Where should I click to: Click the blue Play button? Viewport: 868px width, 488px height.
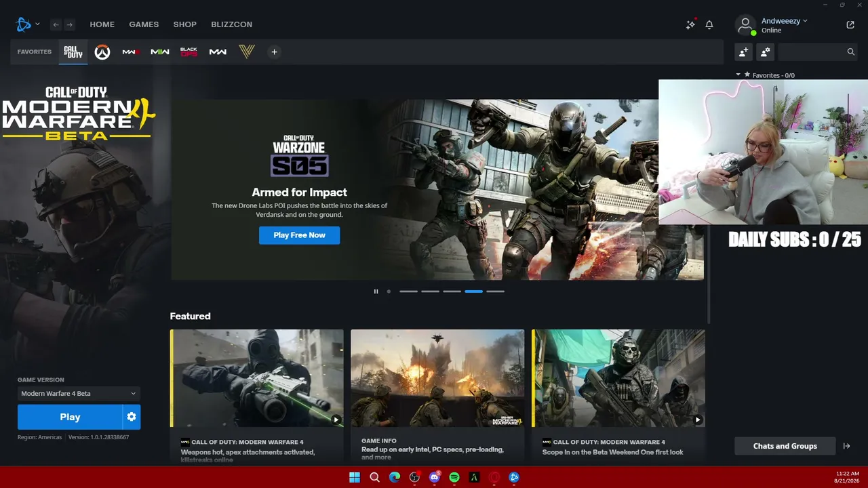coord(70,417)
